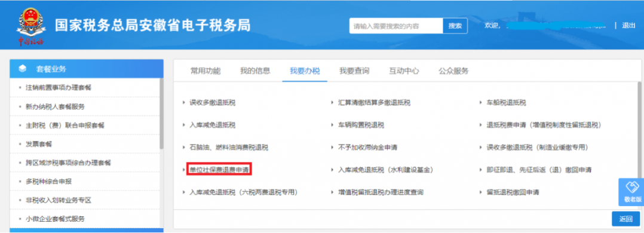644x233 pixels.
Task: Open 误收多缴退抵税 link
Action: (212, 103)
